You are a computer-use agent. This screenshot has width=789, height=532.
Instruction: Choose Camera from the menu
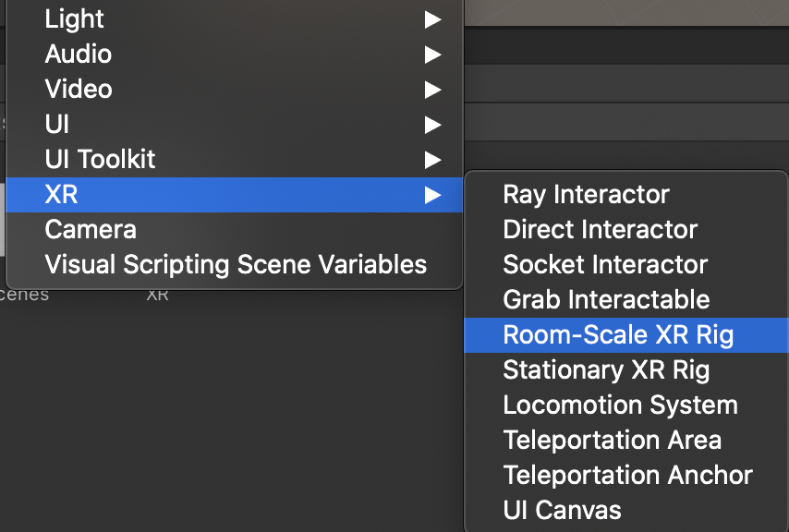(234, 230)
